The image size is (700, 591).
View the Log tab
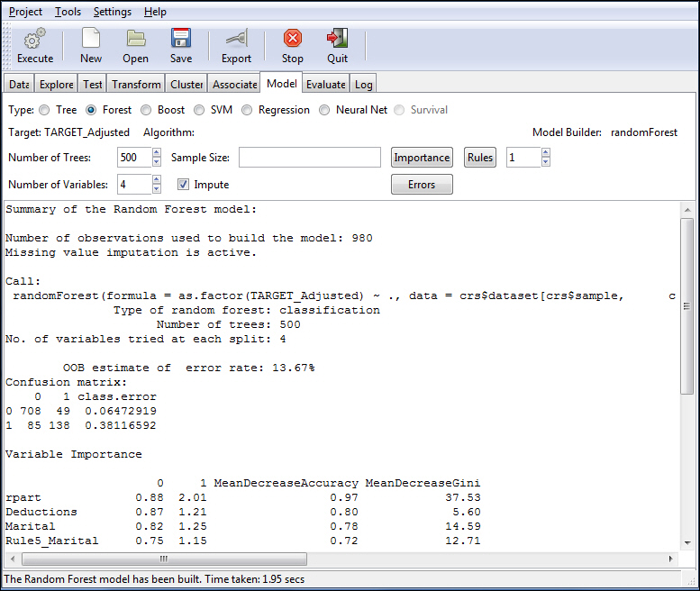click(363, 85)
